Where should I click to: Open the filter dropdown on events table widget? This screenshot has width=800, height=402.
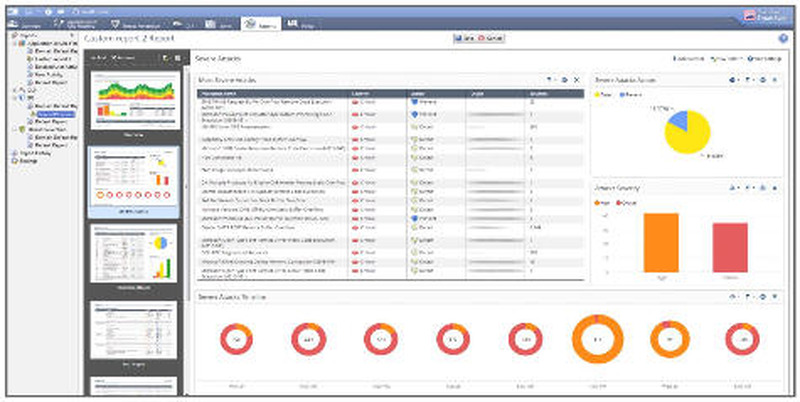(551, 79)
